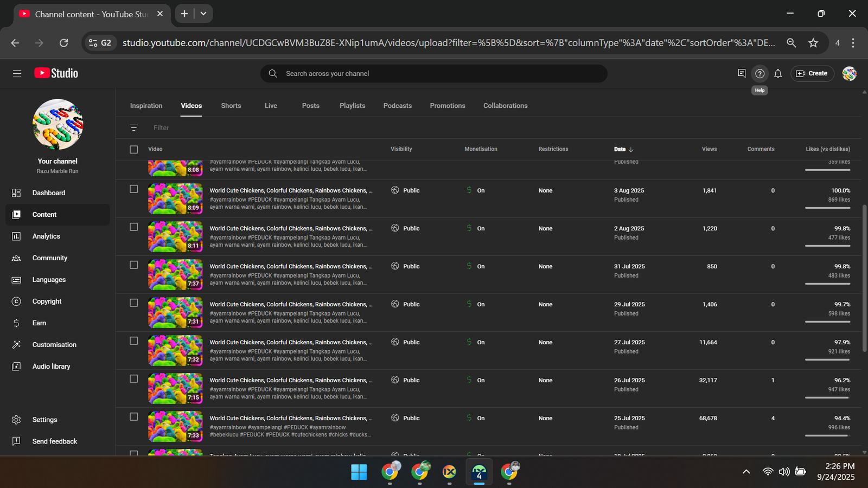Image resolution: width=868 pixels, height=488 pixels.
Task: Click the filter icon above the video list
Action: tap(134, 128)
